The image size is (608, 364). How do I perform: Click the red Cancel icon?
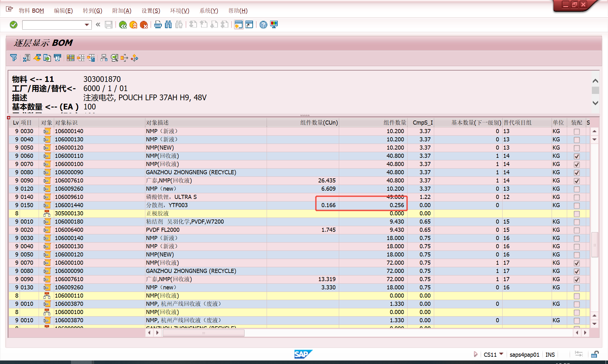[144, 25]
